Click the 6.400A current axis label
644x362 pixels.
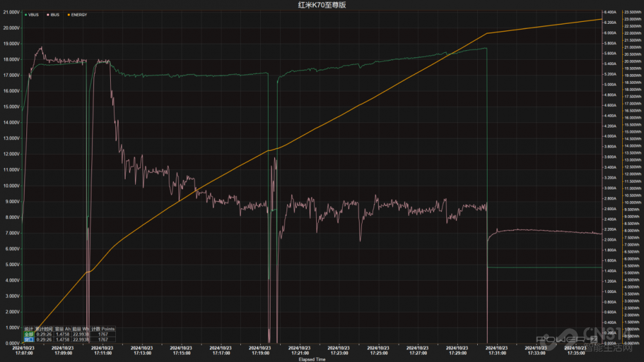[611, 12]
